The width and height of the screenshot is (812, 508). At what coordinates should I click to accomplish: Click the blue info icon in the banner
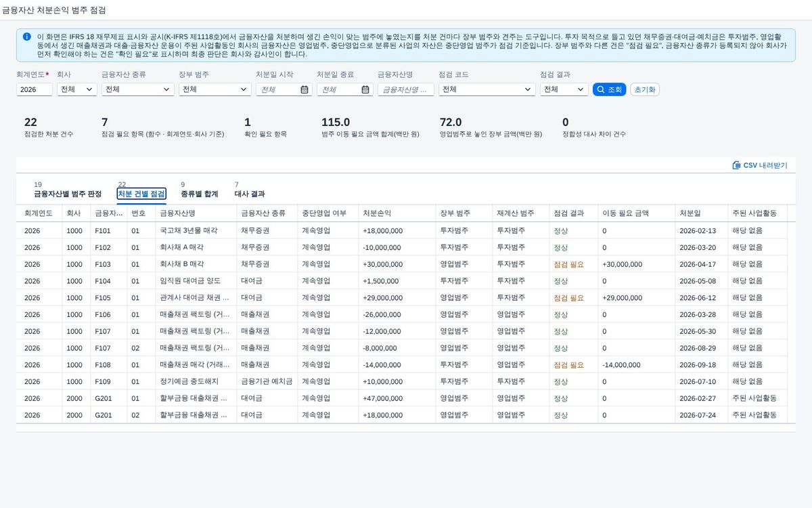[26, 37]
